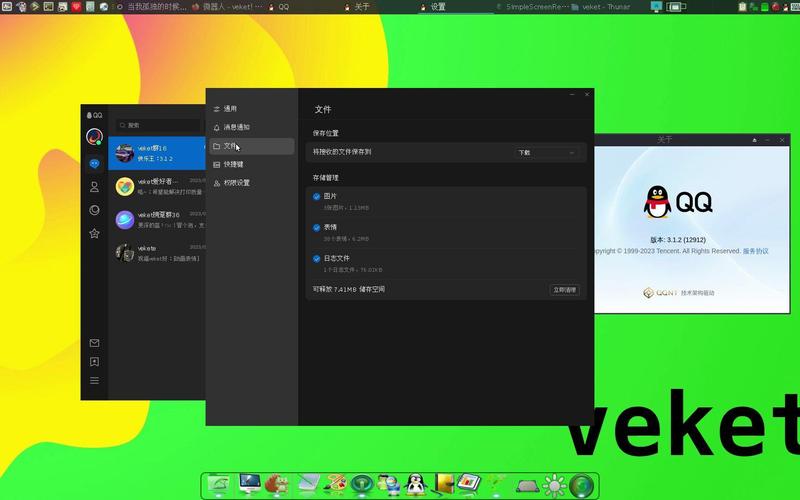This screenshot has width=800, height=500.
Task: Focus the 搜索 search field in QQ
Action: 158,125
